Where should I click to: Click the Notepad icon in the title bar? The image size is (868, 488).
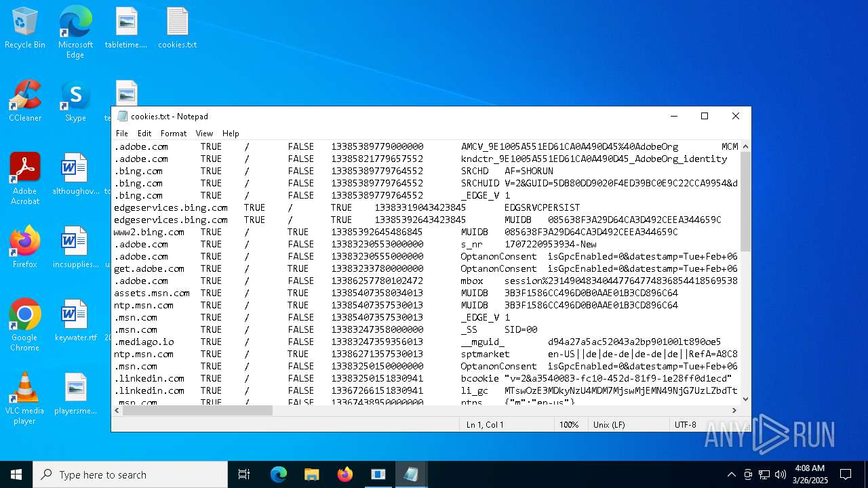[x=122, y=116]
